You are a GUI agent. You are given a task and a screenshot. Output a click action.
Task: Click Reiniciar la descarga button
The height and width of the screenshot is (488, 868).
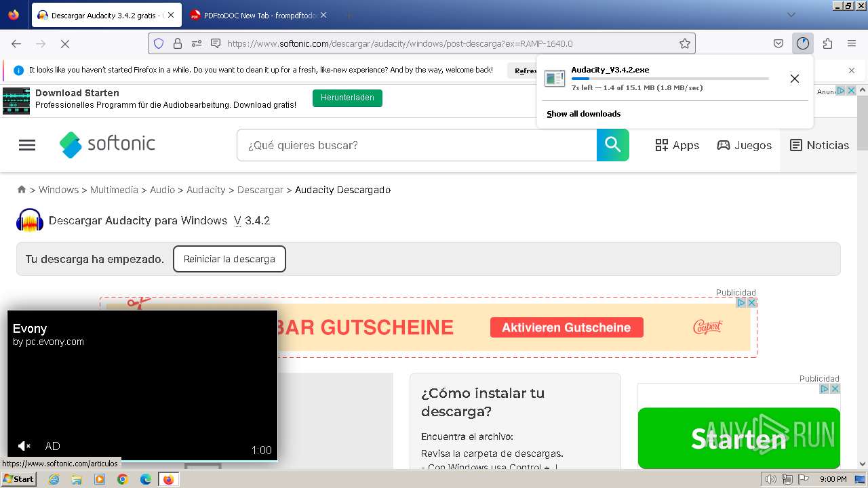point(229,259)
